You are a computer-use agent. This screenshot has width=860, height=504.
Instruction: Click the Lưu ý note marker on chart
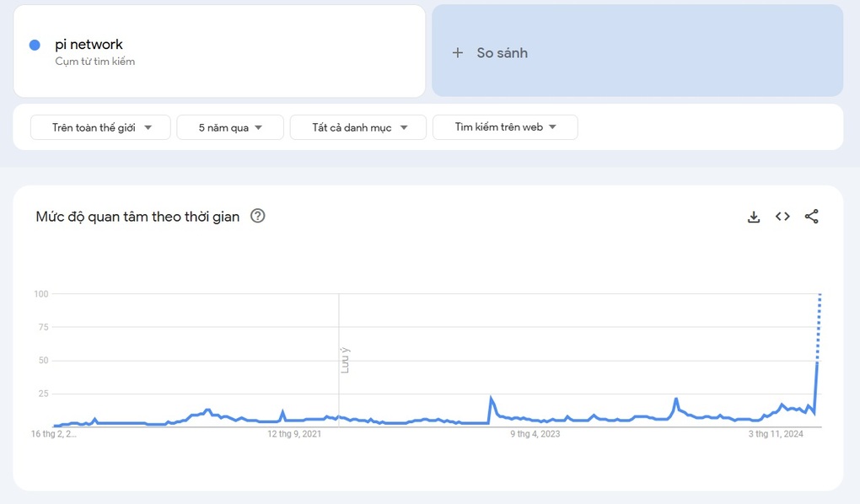click(345, 361)
